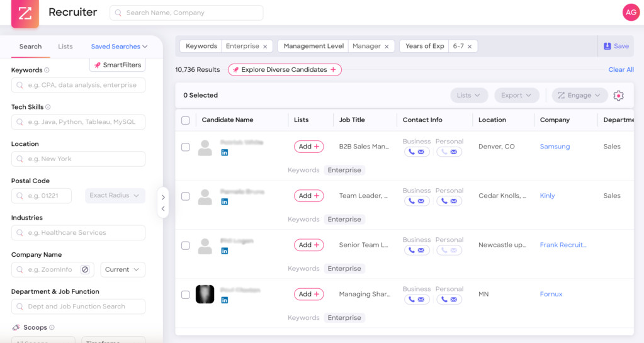Click the Postal Code input field
The width and height of the screenshot is (644, 343).
[x=42, y=196]
